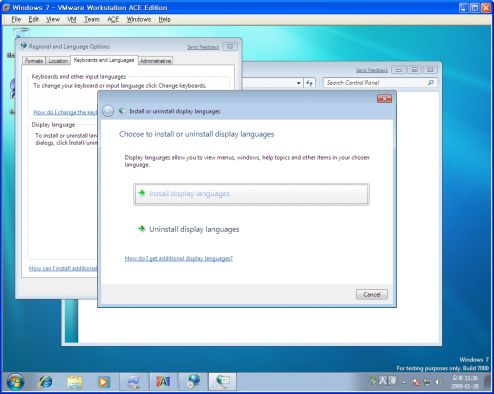Open the Windows menu in VMware
Image resolution: width=494 pixels, height=394 pixels.
[x=139, y=19]
